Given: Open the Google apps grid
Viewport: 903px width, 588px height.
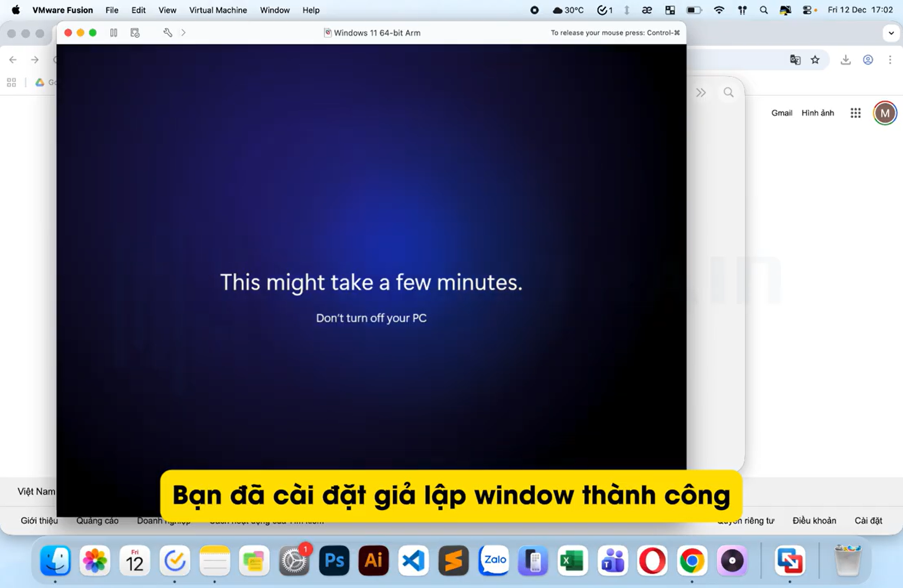Looking at the screenshot, I should click(x=856, y=113).
